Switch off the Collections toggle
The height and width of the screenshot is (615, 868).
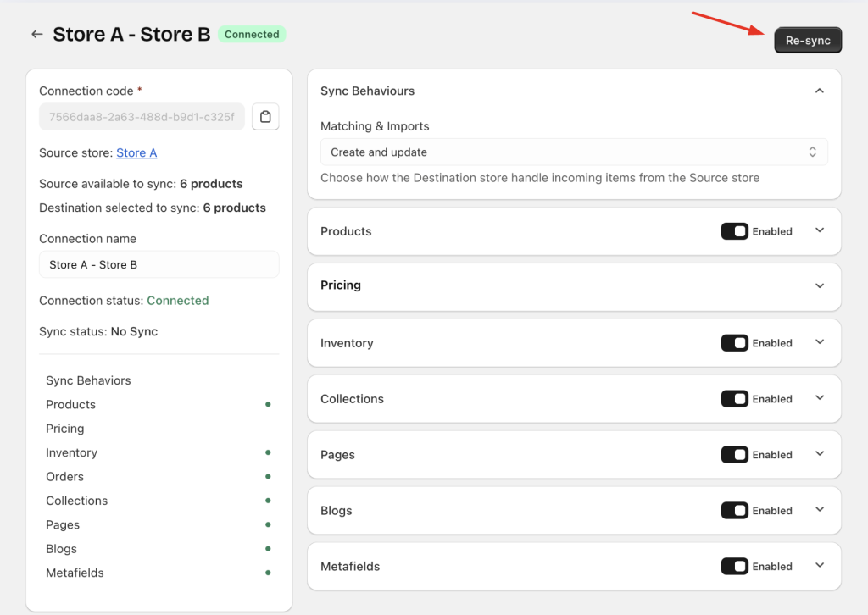(x=734, y=399)
